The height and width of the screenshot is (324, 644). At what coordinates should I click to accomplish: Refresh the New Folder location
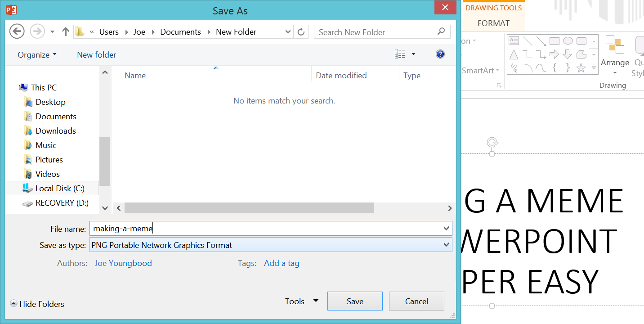click(301, 32)
